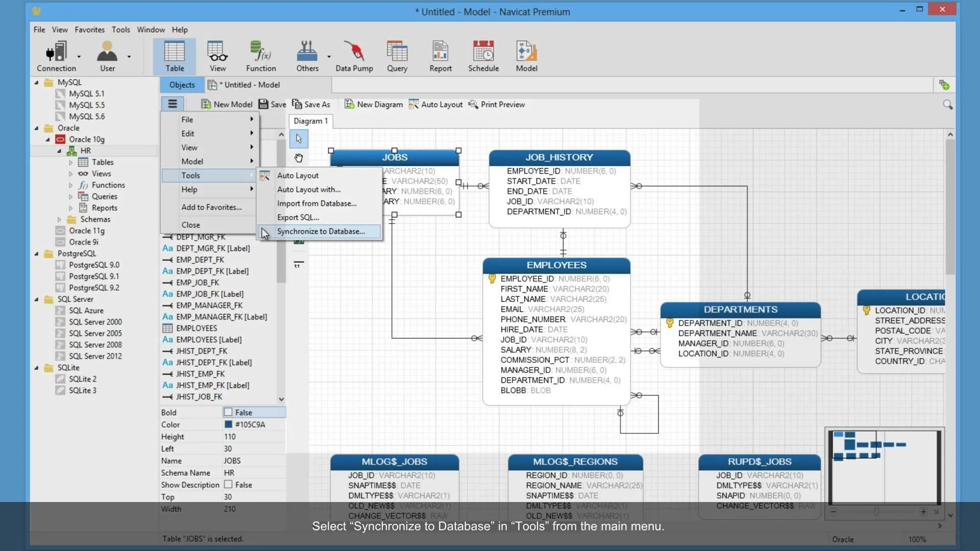Expand the Schemas tree node
Image resolution: width=980 pixels, height=551 pixels.
(x=59, y=219)
